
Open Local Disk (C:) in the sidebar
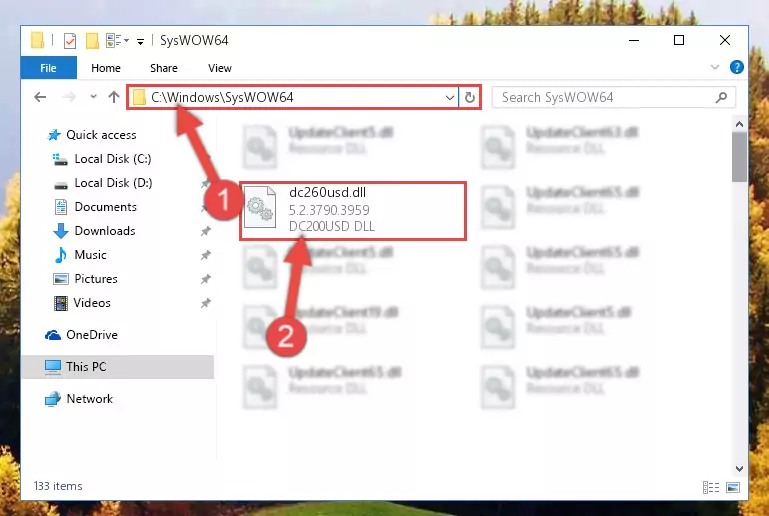click(113, 159)
